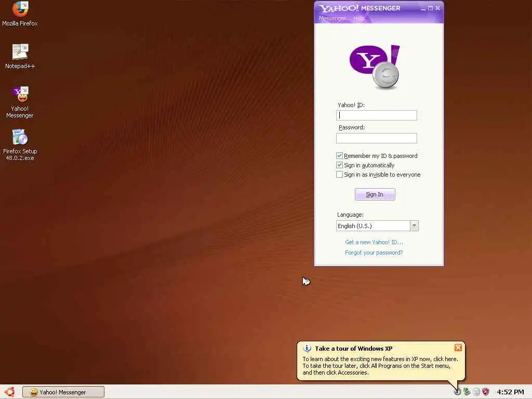This screenshot has width=532, height=399.
Task: Uncheck Remember my ID & password
Action: click(339, 156)
